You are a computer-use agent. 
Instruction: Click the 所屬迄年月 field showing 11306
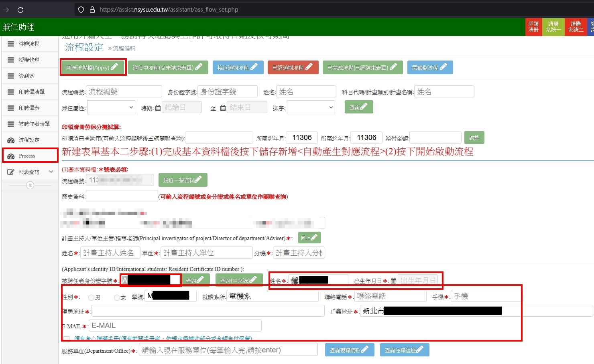coord(366,138)
